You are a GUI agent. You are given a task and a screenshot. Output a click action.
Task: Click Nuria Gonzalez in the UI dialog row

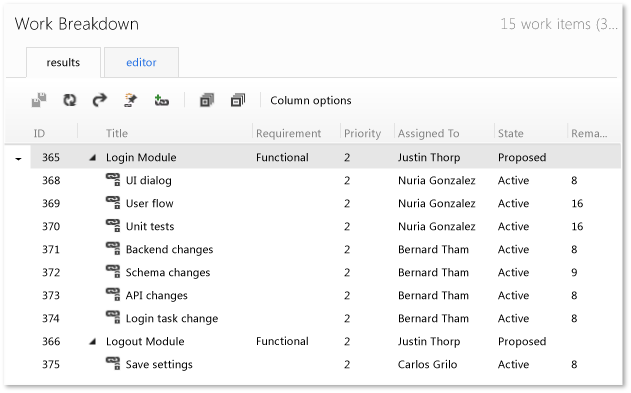click(437, 180)
